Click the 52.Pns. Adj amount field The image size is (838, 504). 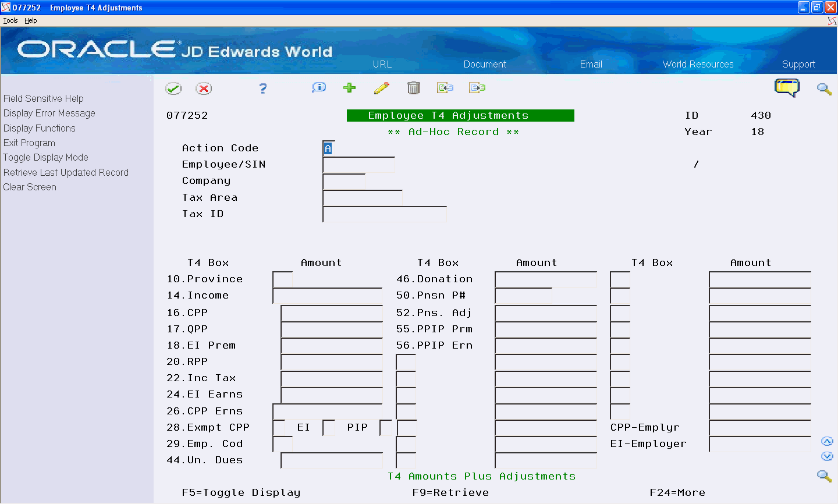point(546,313)
